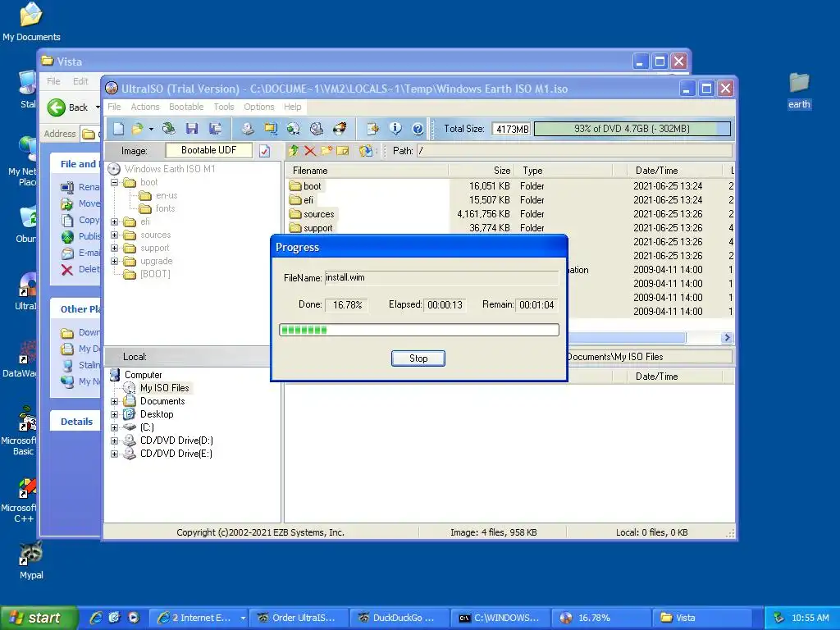The image size is (840, 630).
Task: Open the dropdown arrow beside Open icon
Action: (151, 129)
